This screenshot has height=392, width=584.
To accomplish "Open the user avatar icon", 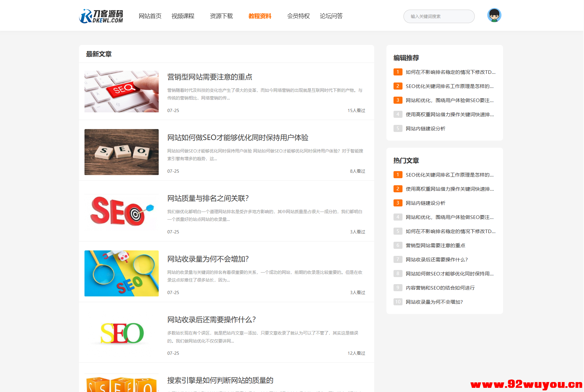I will (494, 15).
